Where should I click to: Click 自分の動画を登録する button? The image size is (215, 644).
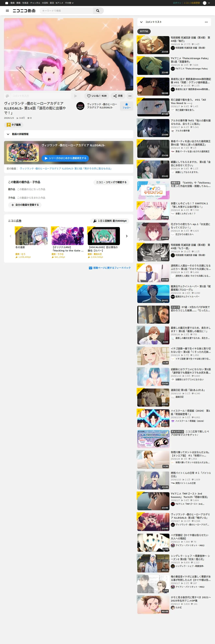tap(25, 205)
